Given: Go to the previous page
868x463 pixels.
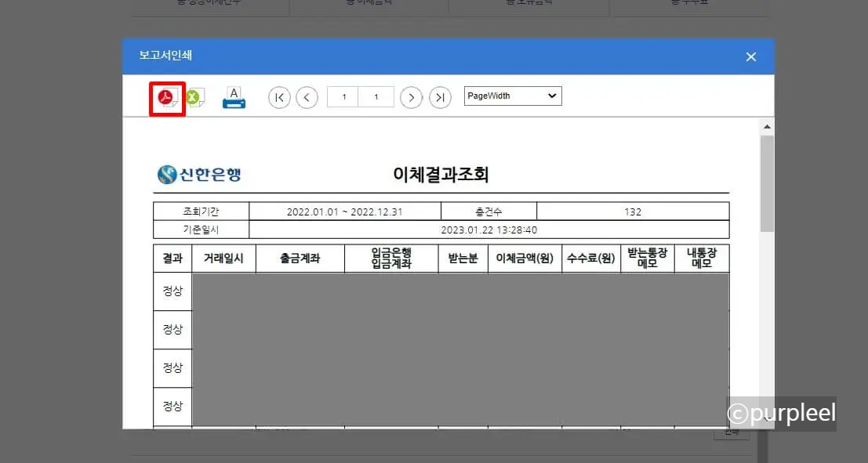Looking at the screenshot, I should [x=307, y=96].
